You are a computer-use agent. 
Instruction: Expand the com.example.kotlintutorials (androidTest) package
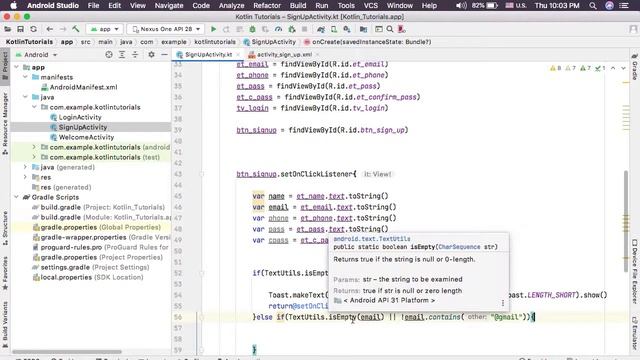tap(34, 147)
